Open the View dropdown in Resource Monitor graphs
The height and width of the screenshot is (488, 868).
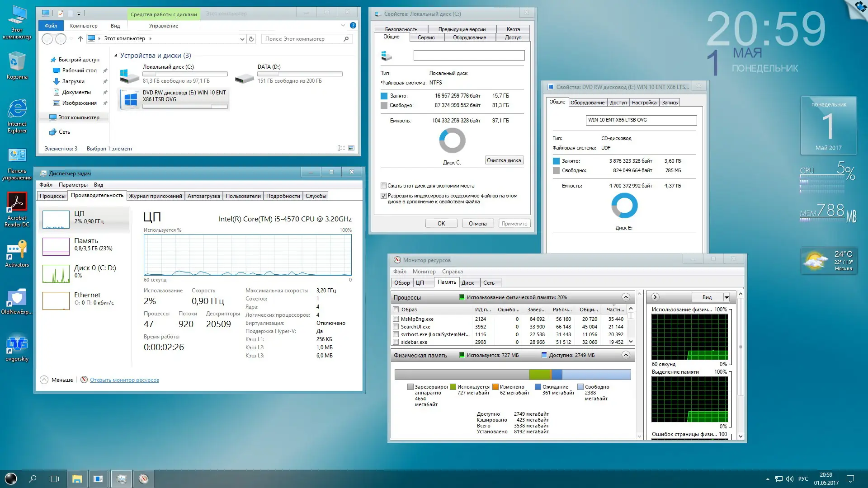tap(726, 297)
